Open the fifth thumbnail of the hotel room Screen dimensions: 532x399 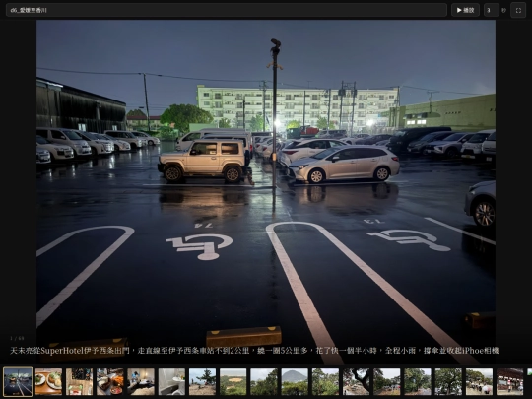pos(141,381)
